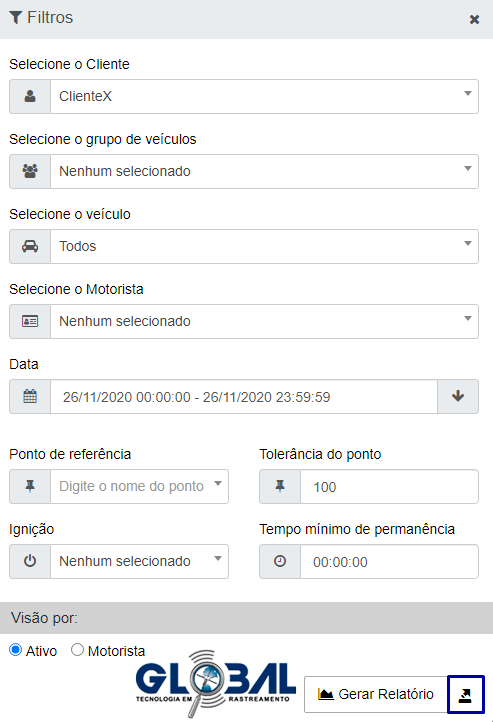Click the power icon beside Ignição
This screenshot has height=722, width=493.
[30, 561]
